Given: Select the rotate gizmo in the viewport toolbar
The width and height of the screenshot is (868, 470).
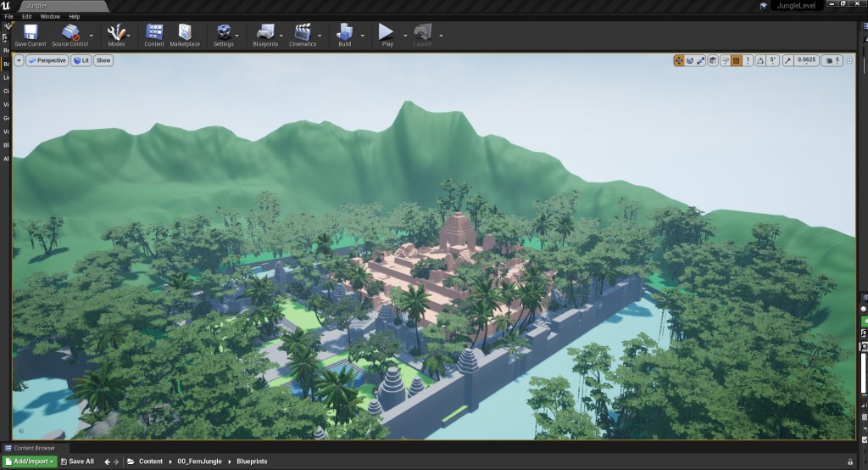Looking at the screenshot, I should click(691, 60).
